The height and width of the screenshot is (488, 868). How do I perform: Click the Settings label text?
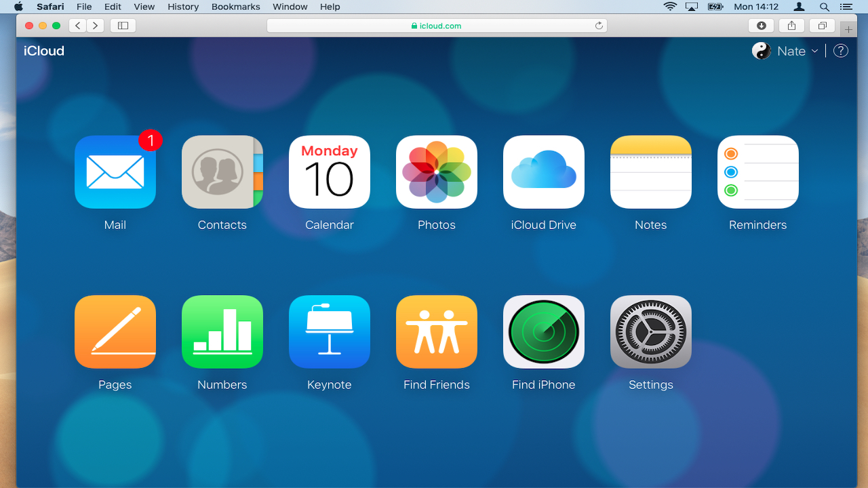click(651, 385)
